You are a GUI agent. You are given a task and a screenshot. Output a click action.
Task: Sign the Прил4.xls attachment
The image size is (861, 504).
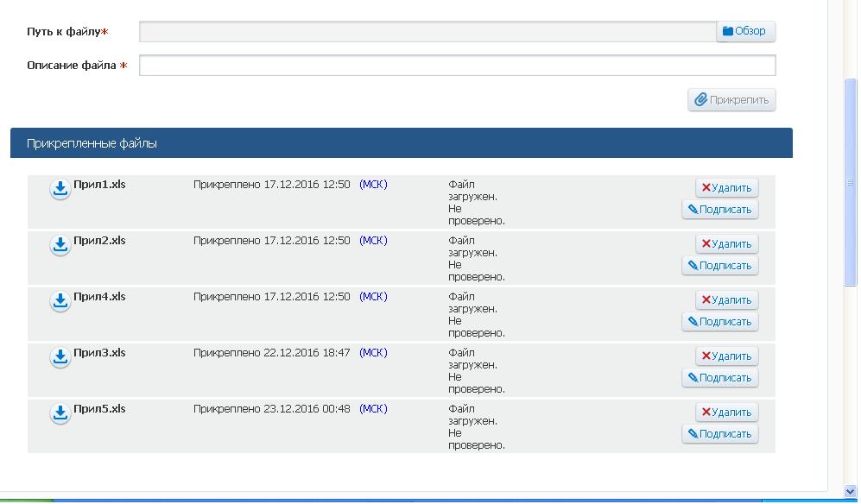(719, 322)
